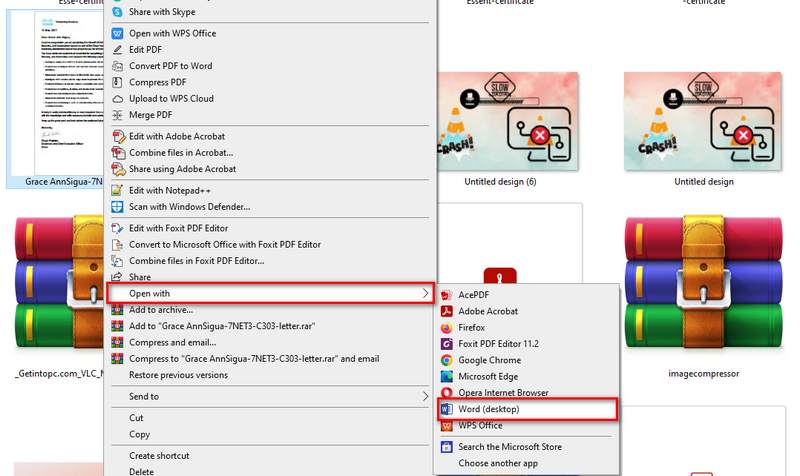Click the Windows Defender shield icon
Viewport: 800px width, 476px height.
pyautogui.click(x=117, y=207)
